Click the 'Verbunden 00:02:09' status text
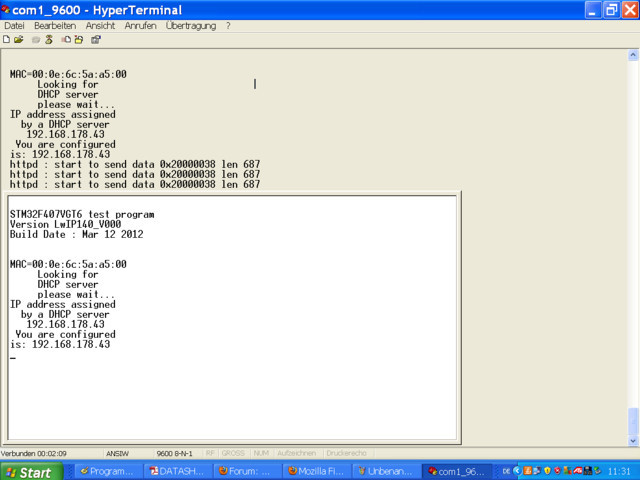This screenshot has height=480, width=640. (33, 453)
